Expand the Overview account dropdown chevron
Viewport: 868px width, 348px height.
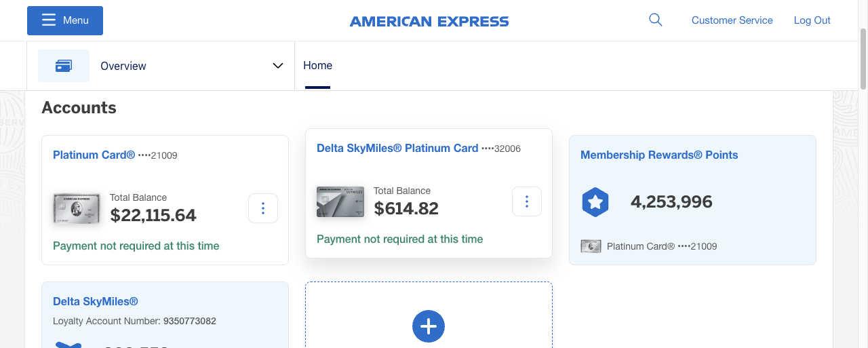tap(277, 66)
